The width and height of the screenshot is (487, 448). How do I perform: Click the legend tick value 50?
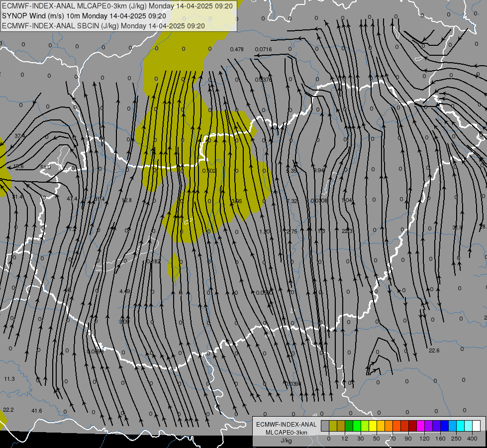coord(377,439)
